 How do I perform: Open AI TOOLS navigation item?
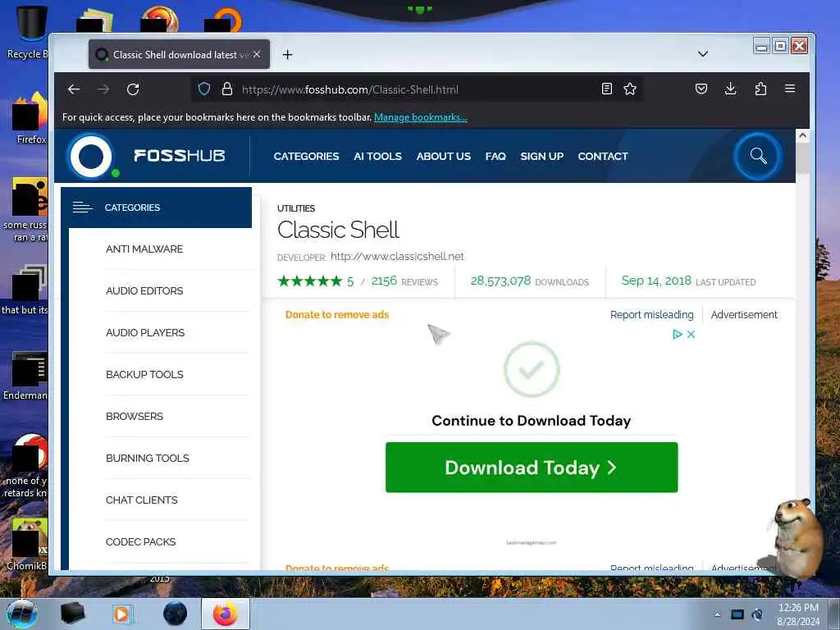[x=377, y=157]
